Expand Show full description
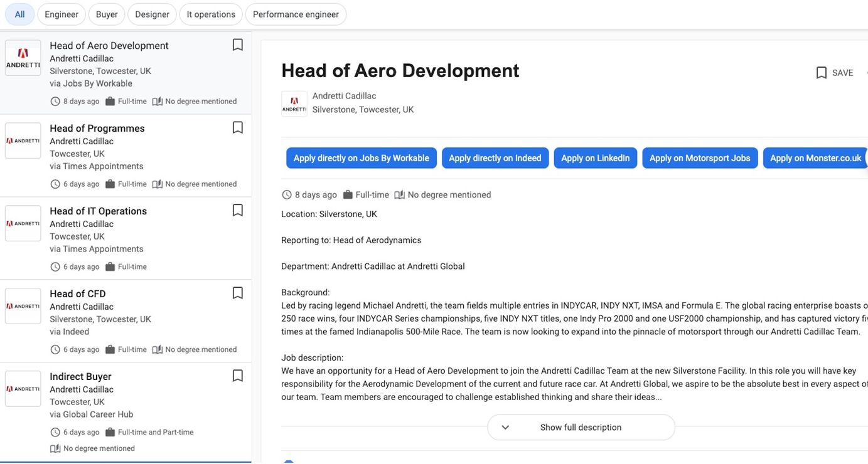 click(x=581, y=428)
